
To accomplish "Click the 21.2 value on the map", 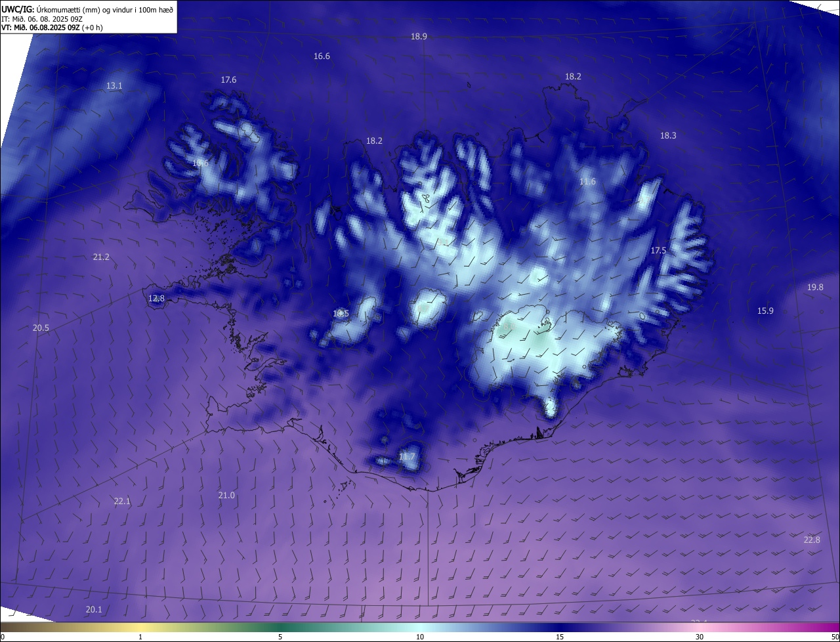I will coord(101,257).
